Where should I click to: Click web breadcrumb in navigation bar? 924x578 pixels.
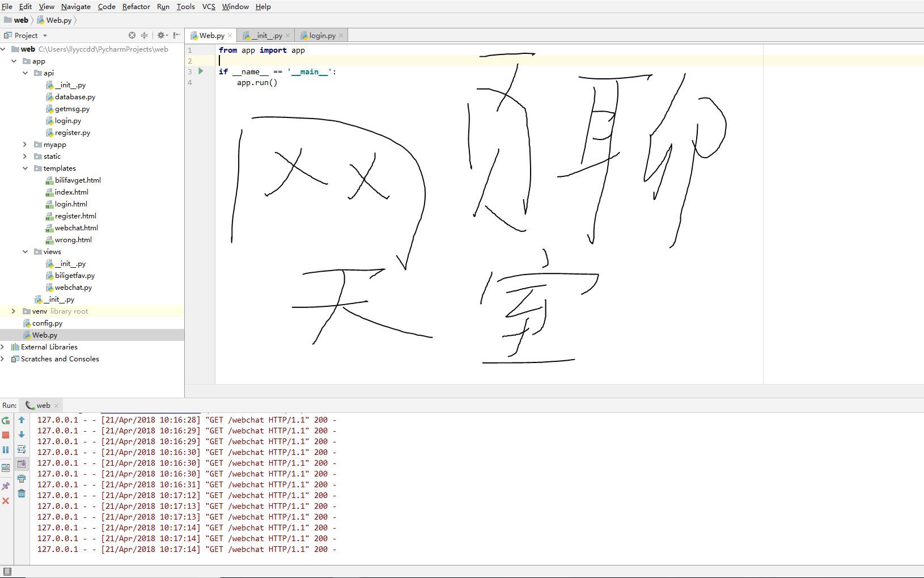coord(16,20)
